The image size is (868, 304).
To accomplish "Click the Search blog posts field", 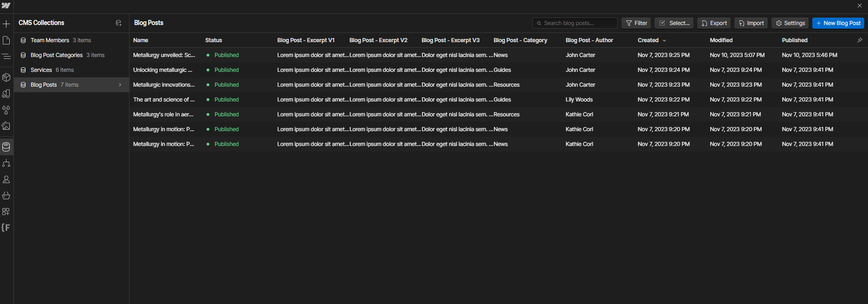I will point(575,23).
